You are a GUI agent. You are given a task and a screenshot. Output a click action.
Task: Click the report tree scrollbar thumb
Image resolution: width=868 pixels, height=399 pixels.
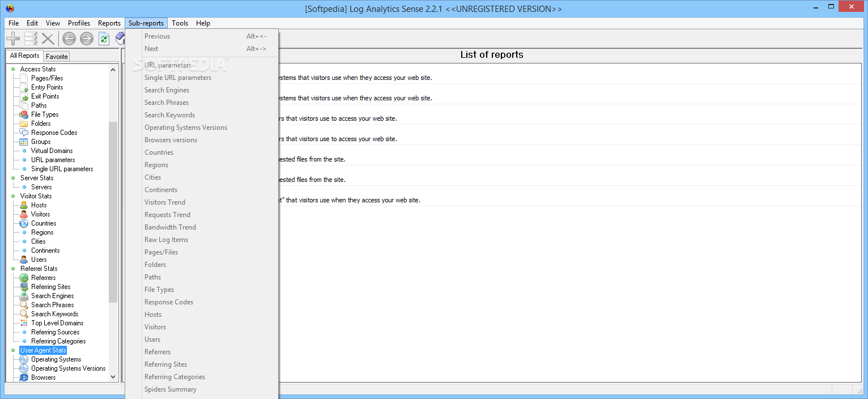tap(113, 212)
